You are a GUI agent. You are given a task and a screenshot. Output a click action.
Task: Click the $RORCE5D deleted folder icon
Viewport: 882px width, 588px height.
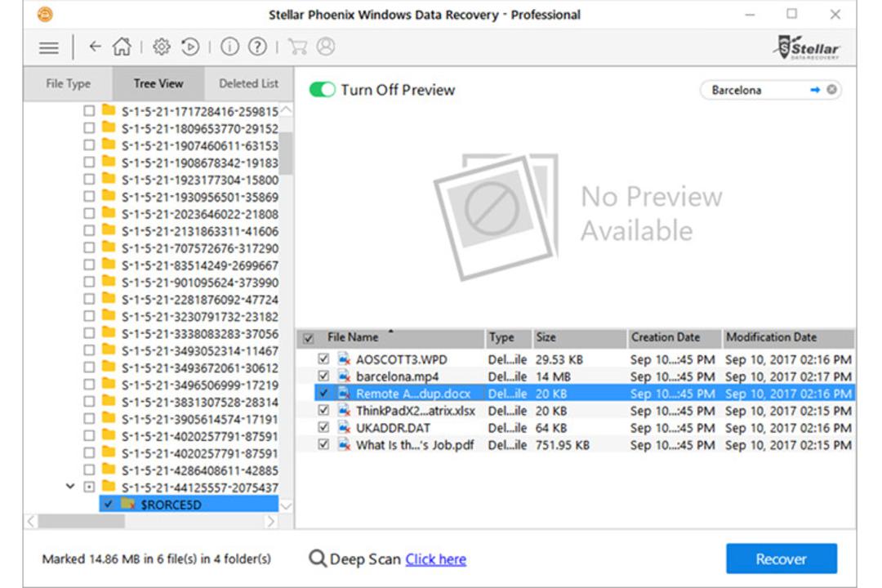[128, 504]
